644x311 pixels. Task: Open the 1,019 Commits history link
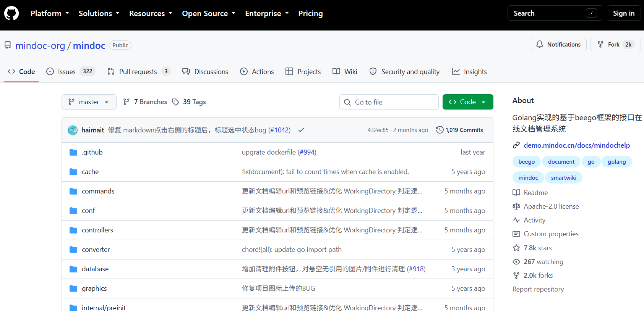pos(460,130)
